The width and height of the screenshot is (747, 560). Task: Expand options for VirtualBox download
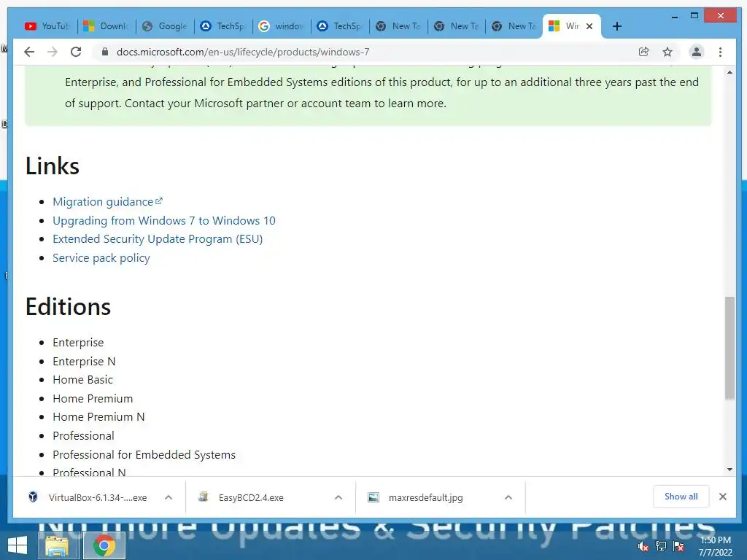click(169, 497)
